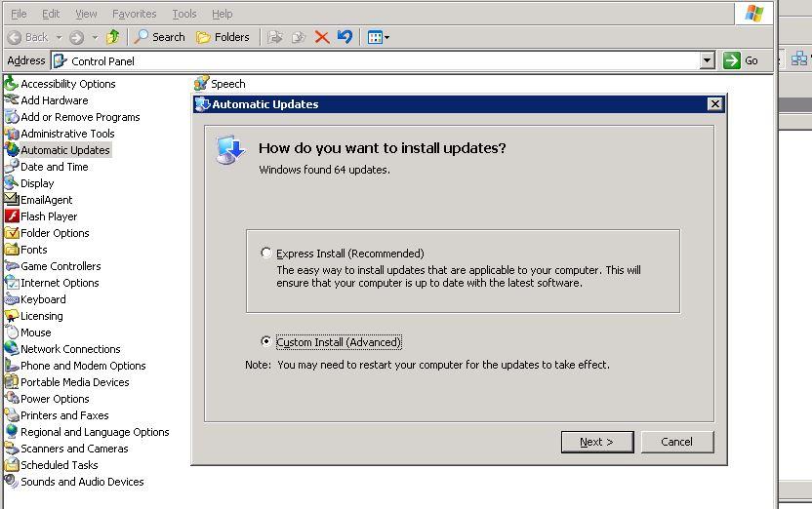The width and height of the screenshot is (812, 509).
Task: Open the Internet Options icon
Action: [x=12, y=283]
